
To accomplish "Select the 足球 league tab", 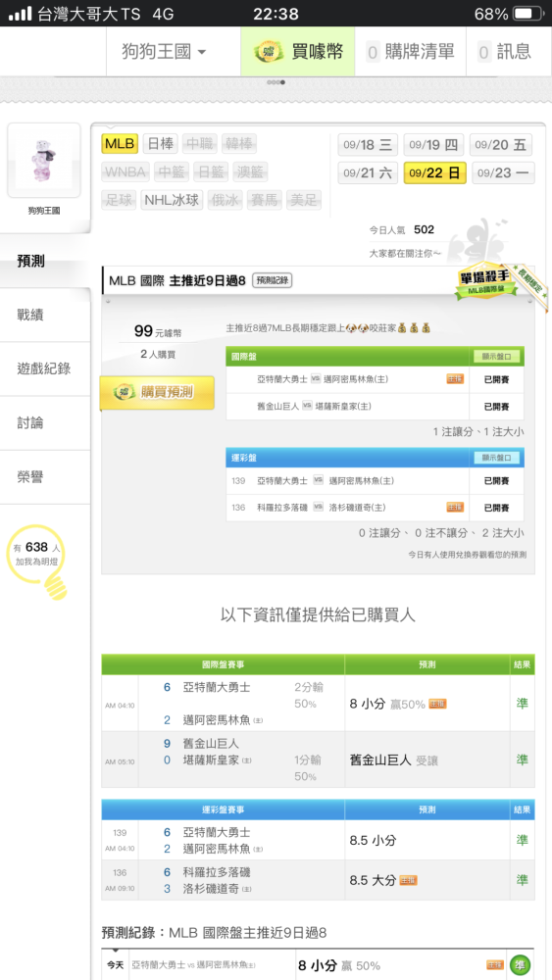I will click(x=119, y=200).
